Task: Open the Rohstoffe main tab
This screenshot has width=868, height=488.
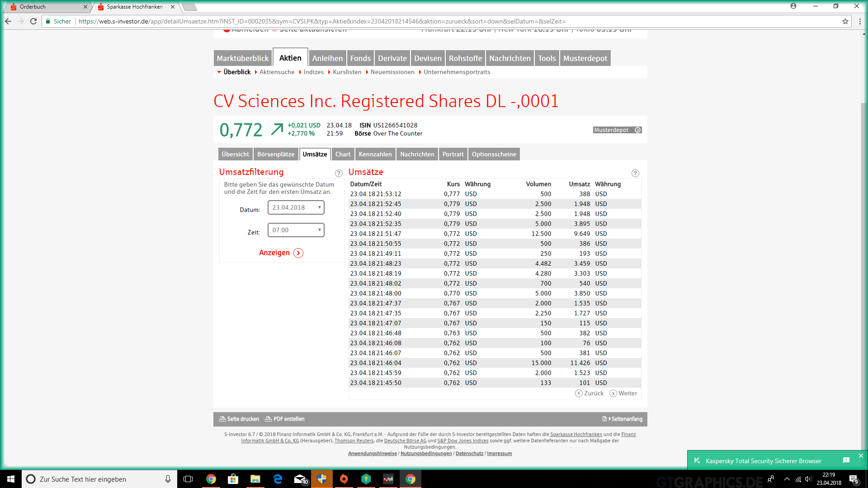Action: coord(465,58)
